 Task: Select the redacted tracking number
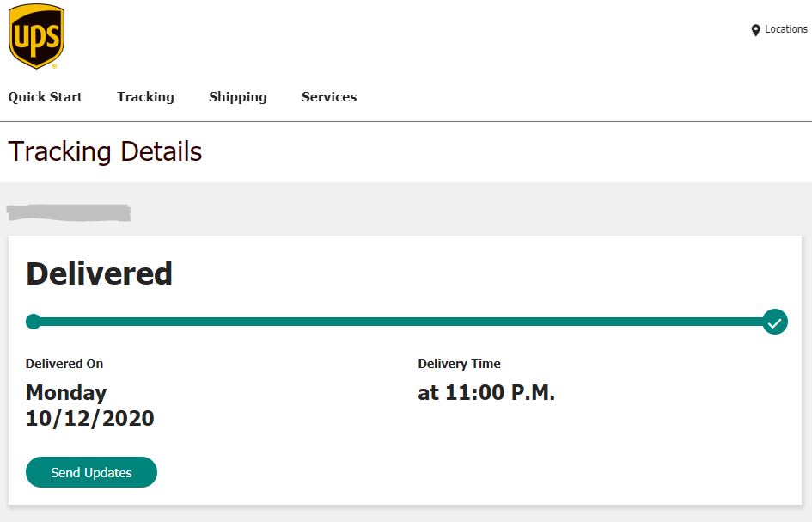pos(69,212)
